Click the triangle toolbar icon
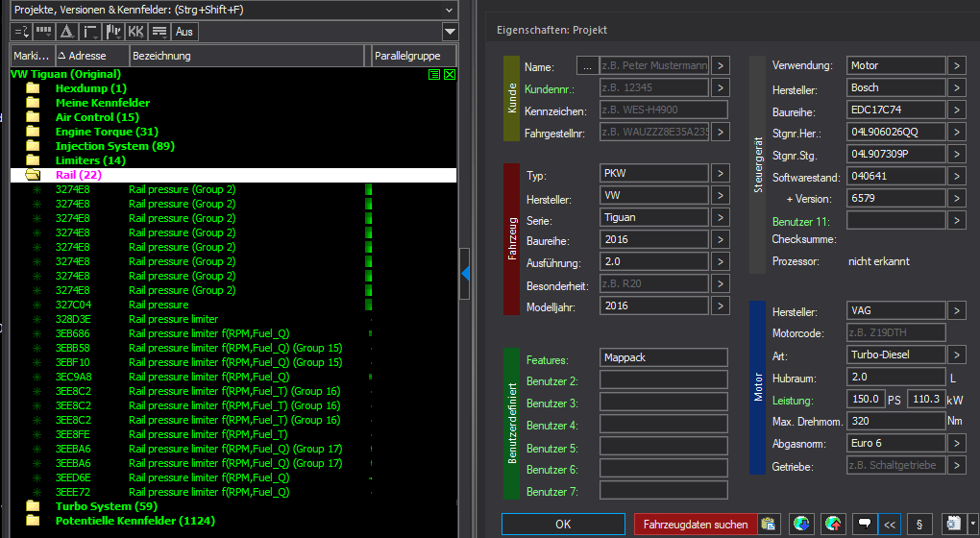 [66, 32]
